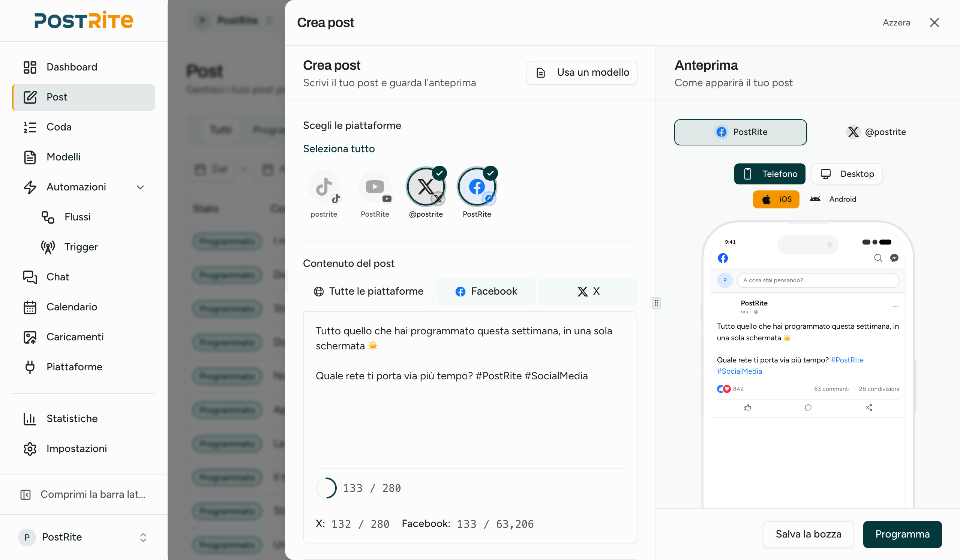Open the Post section in sidebar
The image size is (960, 560).
(83, 97)
